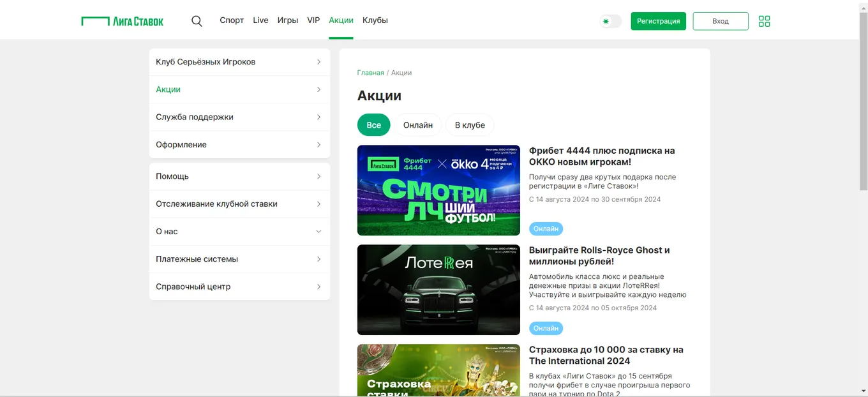Viewport: 868px width, 397px height.
Task: Follow the Главная breadcrumb link
Action: click(x=371, y=73)
